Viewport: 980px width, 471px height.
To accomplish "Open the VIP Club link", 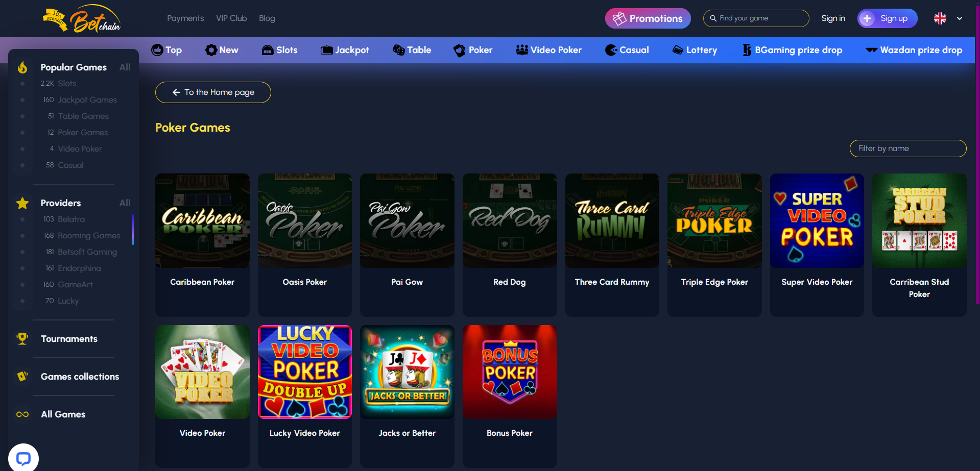I will point(231,18).
